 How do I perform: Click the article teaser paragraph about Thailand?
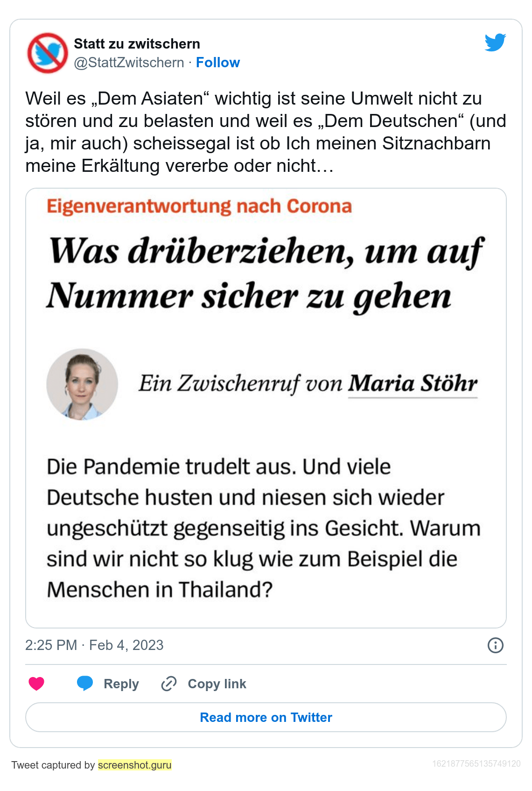tap(264, 528)
